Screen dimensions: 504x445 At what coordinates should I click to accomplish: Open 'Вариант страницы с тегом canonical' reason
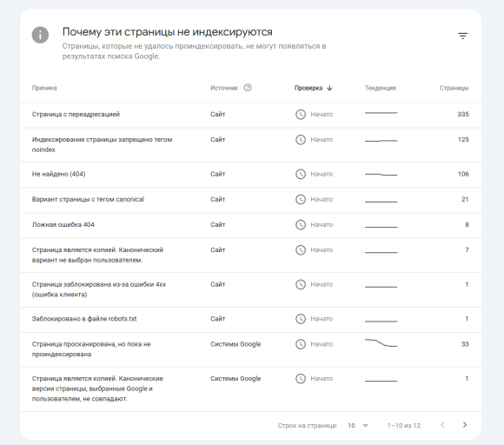(251, 199)
